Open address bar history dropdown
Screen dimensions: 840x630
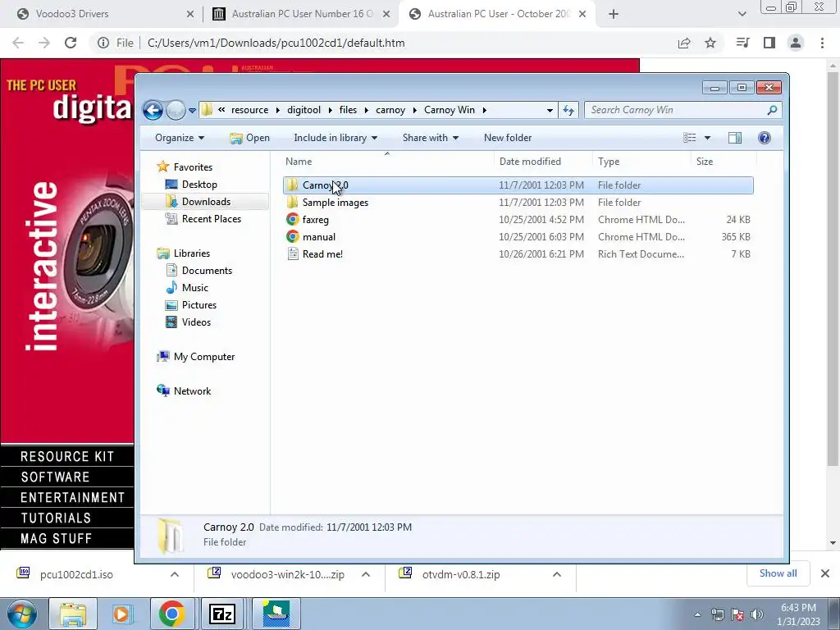550,111
